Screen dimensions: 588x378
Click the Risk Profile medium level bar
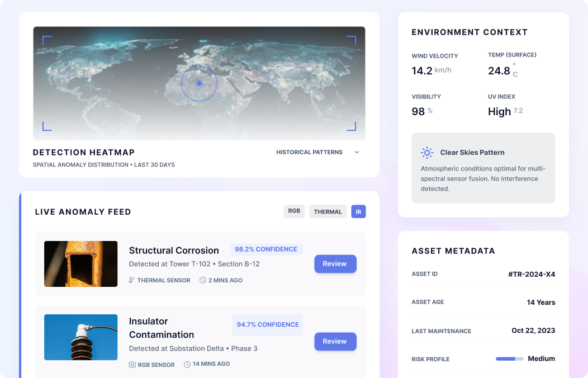[x=509, y=359]
